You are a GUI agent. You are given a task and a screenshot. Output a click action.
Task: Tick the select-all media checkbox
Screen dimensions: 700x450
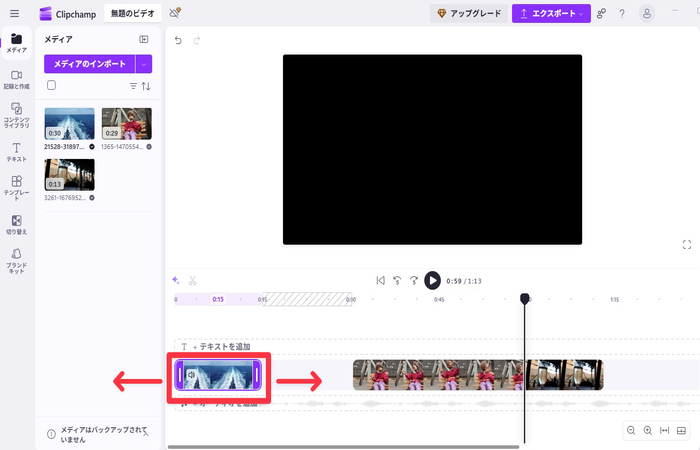click(x=51, y=86)
